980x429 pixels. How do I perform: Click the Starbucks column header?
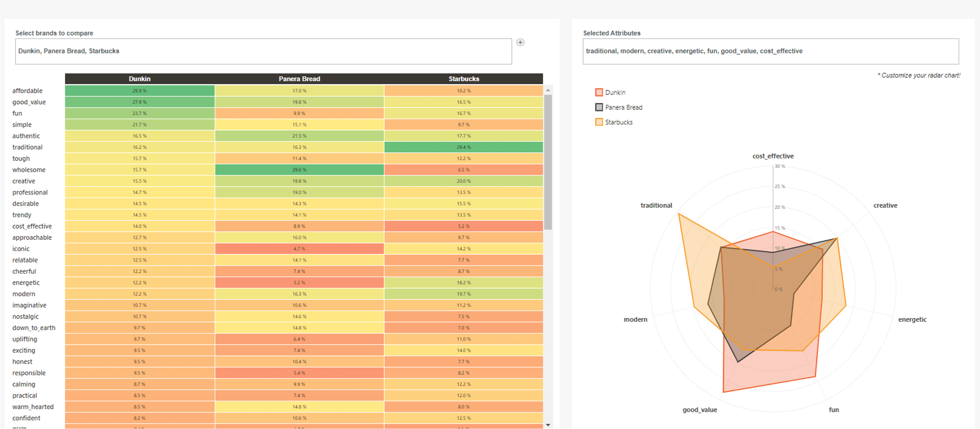pyautogui.click(x=463, y=79)
